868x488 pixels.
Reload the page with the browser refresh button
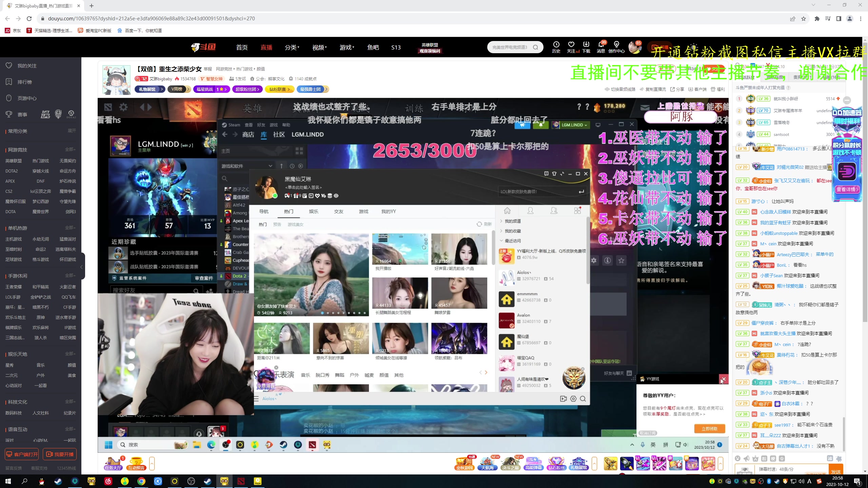click(x=29, y=19)
